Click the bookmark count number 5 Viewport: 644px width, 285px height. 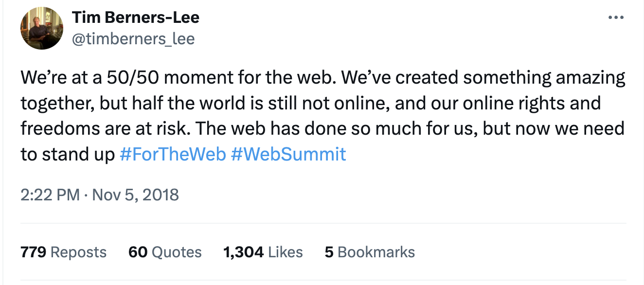pyautogui.click(x=329, y=252)
